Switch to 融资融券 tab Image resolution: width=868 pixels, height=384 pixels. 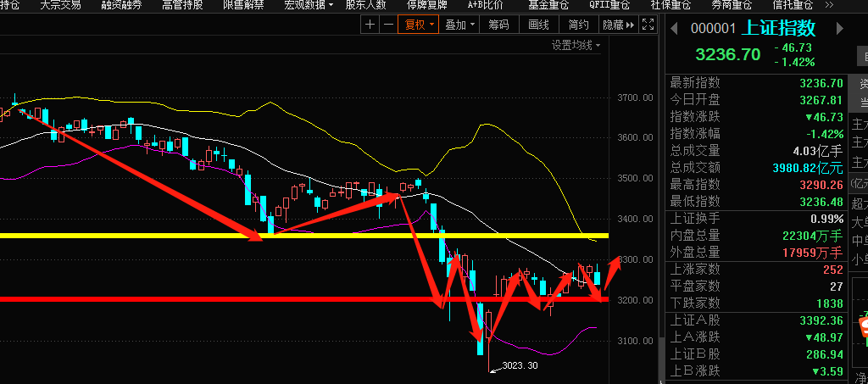click(x=121, y=5)
